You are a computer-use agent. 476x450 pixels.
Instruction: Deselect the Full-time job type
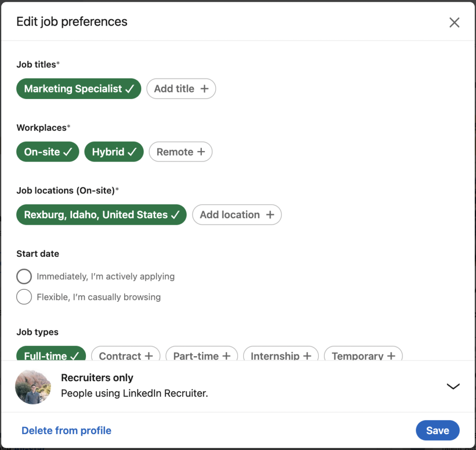pyautogui.click(x=51, y=353)
